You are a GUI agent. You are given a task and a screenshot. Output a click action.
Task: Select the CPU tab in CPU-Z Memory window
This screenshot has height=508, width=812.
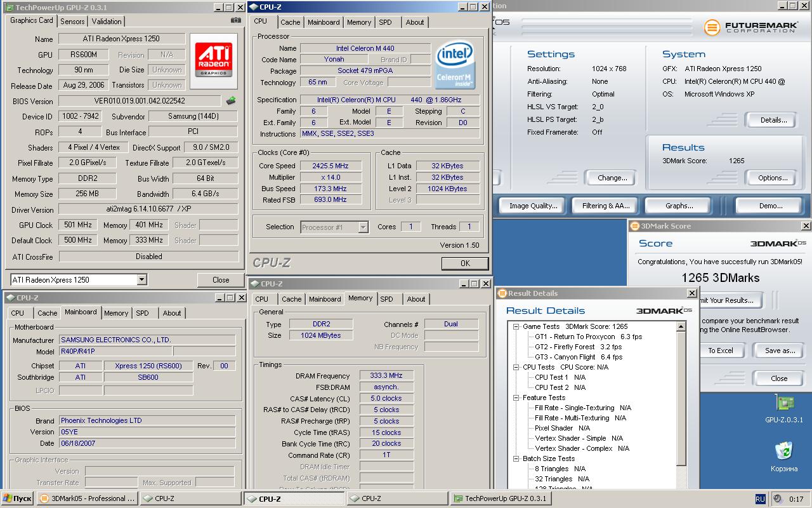click(261, 299)
